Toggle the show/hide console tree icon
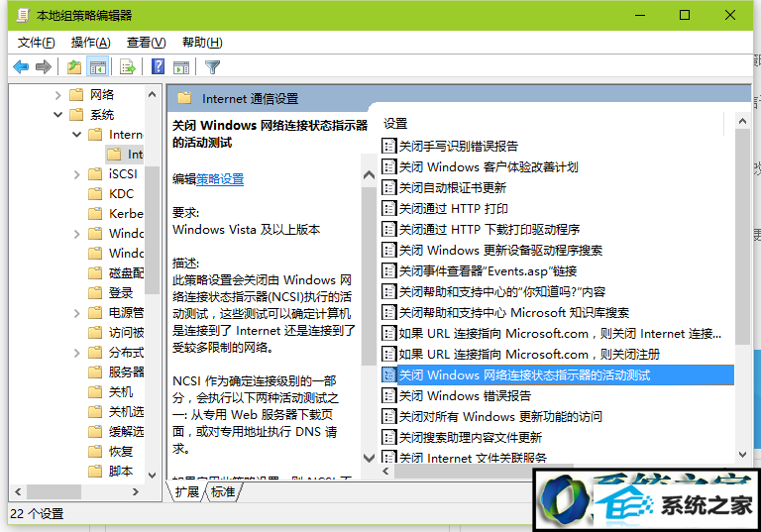761x532 pixels. [97, 67]
